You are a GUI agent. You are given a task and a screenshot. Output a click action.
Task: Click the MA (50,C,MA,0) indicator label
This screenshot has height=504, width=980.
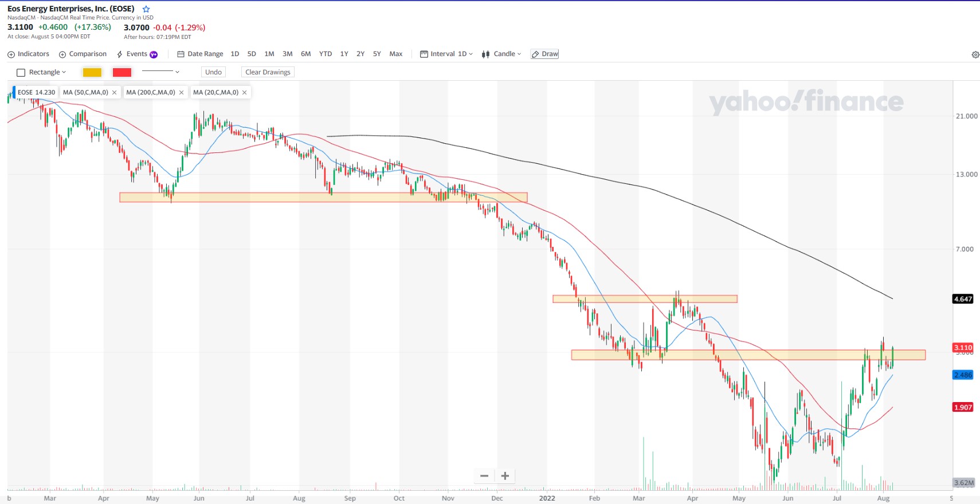click(x=85, y=92)
